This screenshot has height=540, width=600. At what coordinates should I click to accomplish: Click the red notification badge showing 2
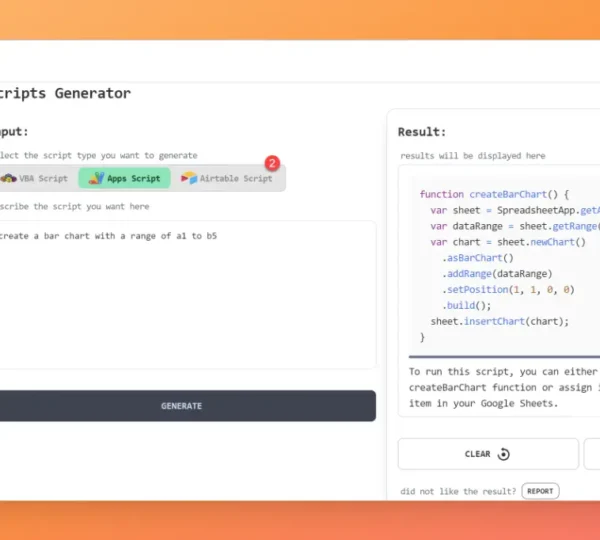click(x=272, y=163)
